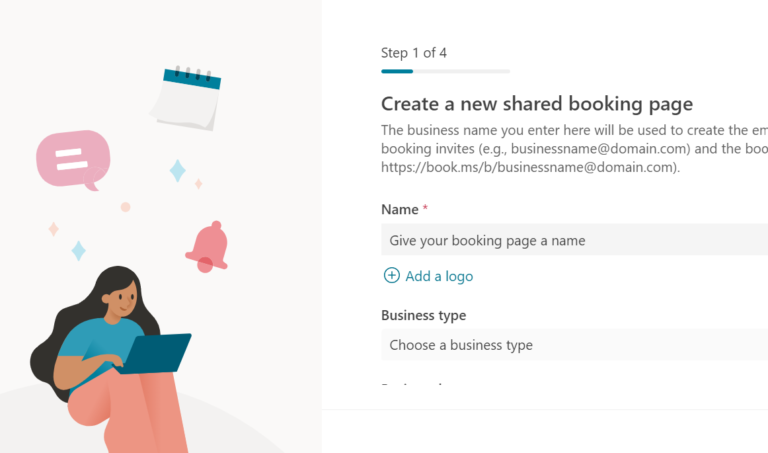Click the filled teal part of the progress bar
The image size is (768, 453).
coord(397,71)
